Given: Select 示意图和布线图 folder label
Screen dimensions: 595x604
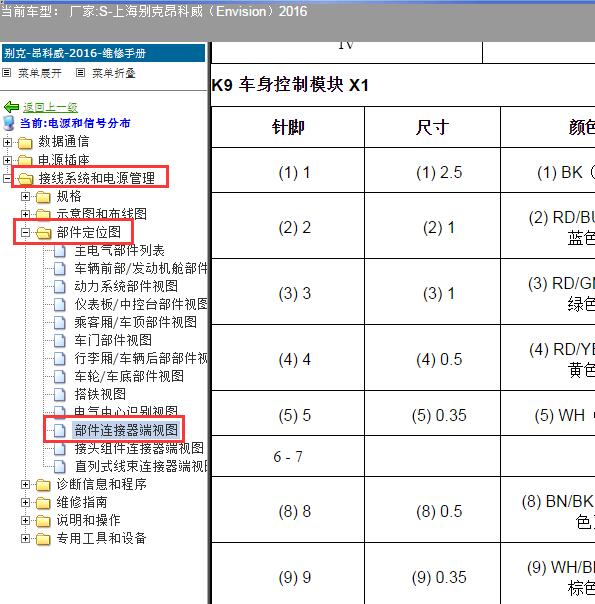Looking at the screenshot, I should pos(102,214).
